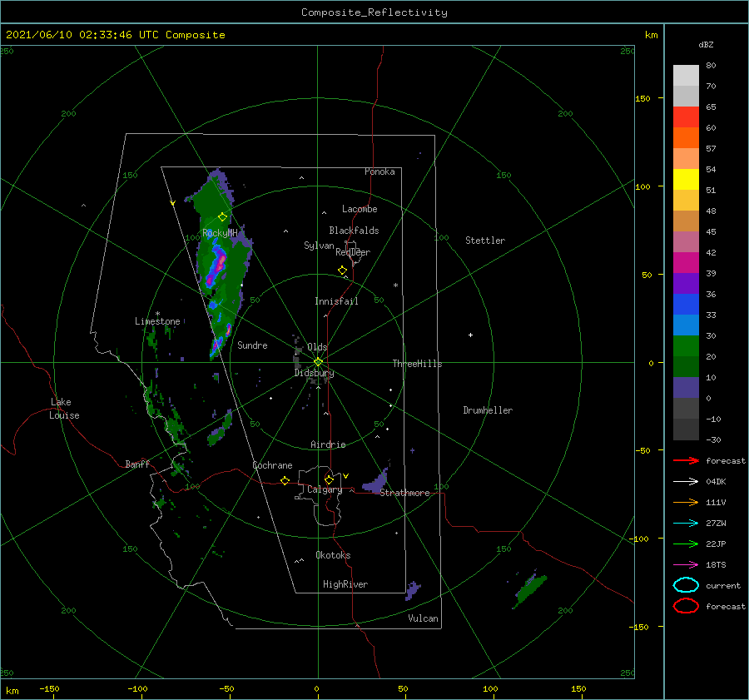Click the purple echo west of Strathmore

point(376,483)
